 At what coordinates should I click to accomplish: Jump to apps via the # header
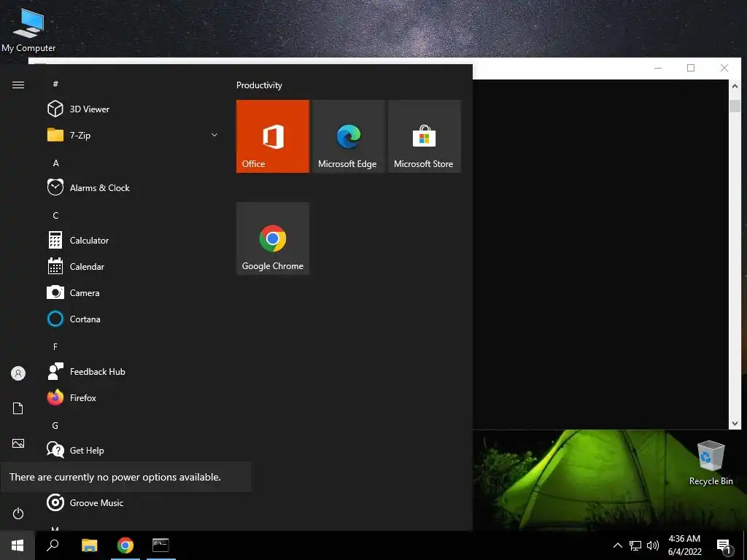[x=55, y=84]
